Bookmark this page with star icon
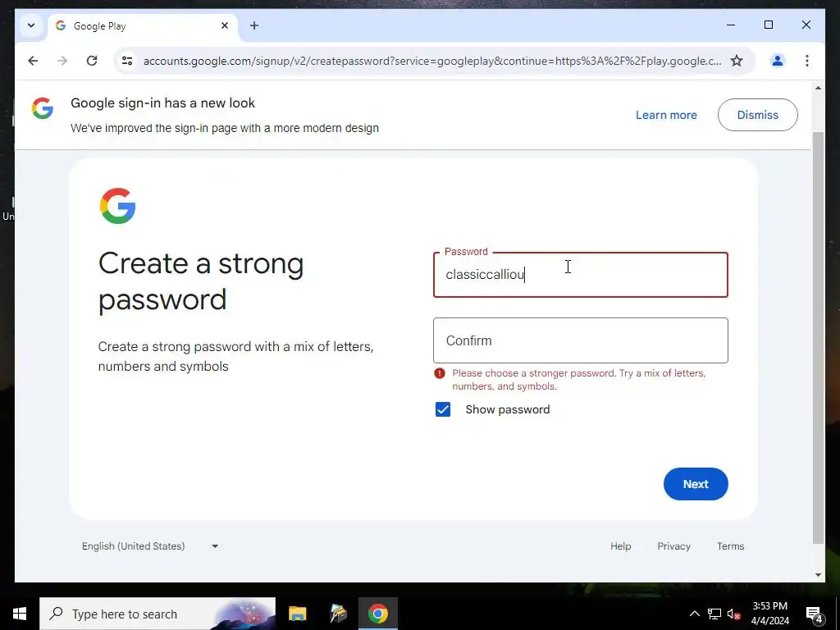840x630 pixels. (737, 61)
